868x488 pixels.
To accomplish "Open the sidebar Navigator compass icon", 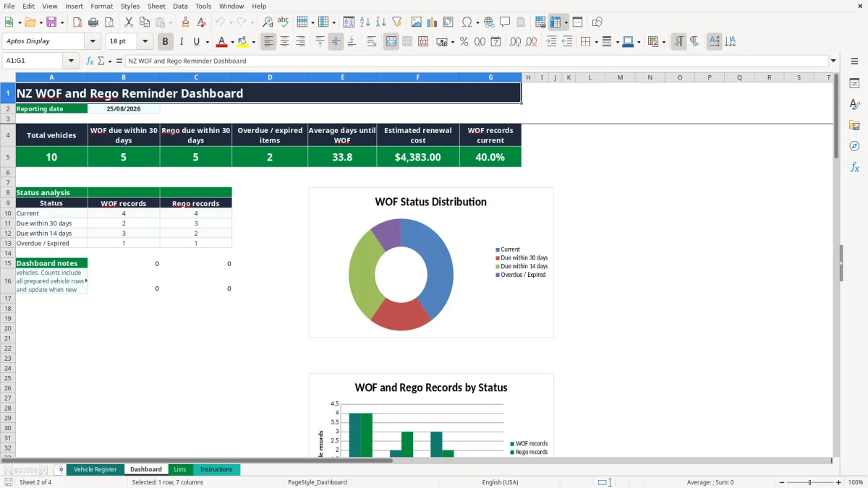I will [x=854, y=146].
